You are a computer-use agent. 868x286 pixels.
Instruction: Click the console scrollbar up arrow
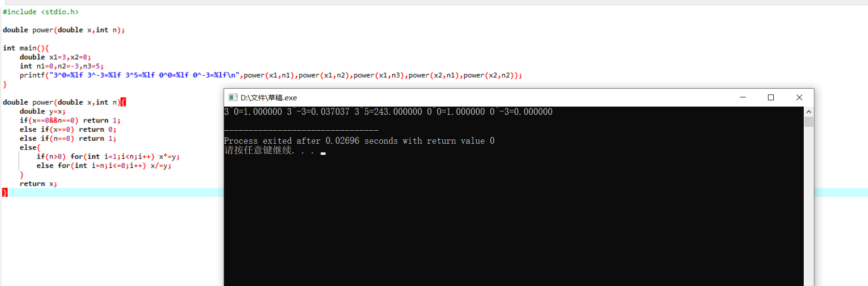coord(809,111)
